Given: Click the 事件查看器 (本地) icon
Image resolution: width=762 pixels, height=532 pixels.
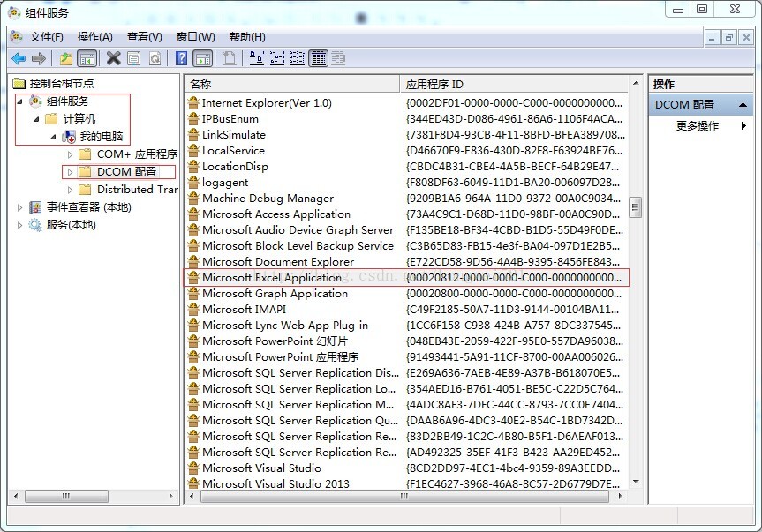Looking at the screenshot, I should point(35,207).
